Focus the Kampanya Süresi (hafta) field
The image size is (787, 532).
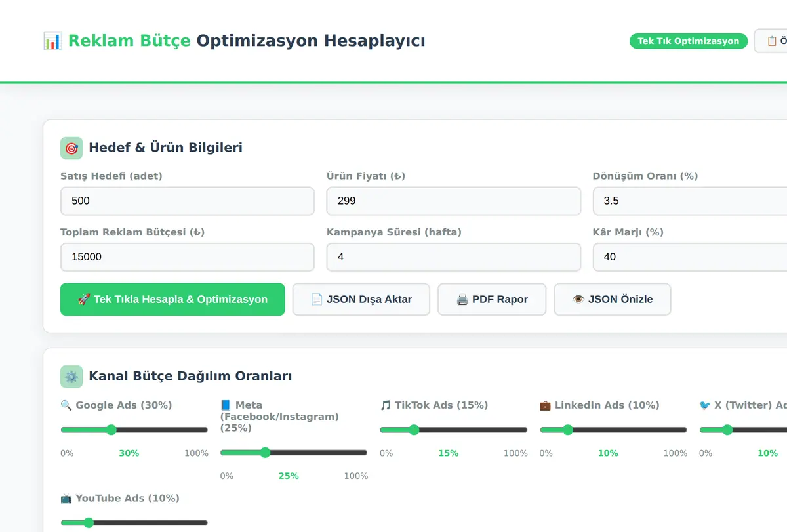[454, 257]
